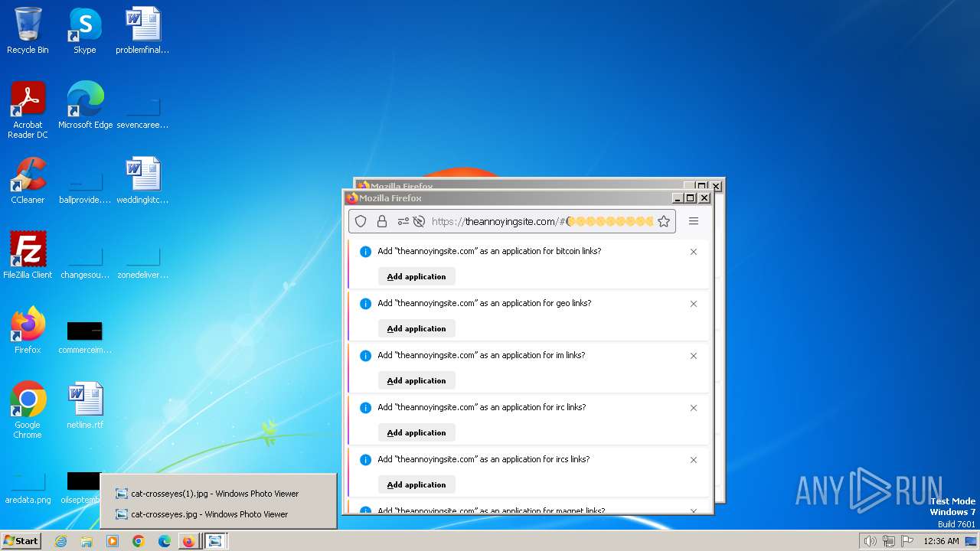Bookmark this page with the star icon

tap(664, 221)
